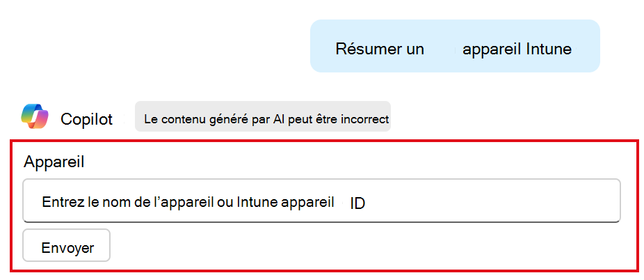Click the 'Résumer un' text in prompt
Viewport: 644px width, 280px height.
(x=380, y=49)
